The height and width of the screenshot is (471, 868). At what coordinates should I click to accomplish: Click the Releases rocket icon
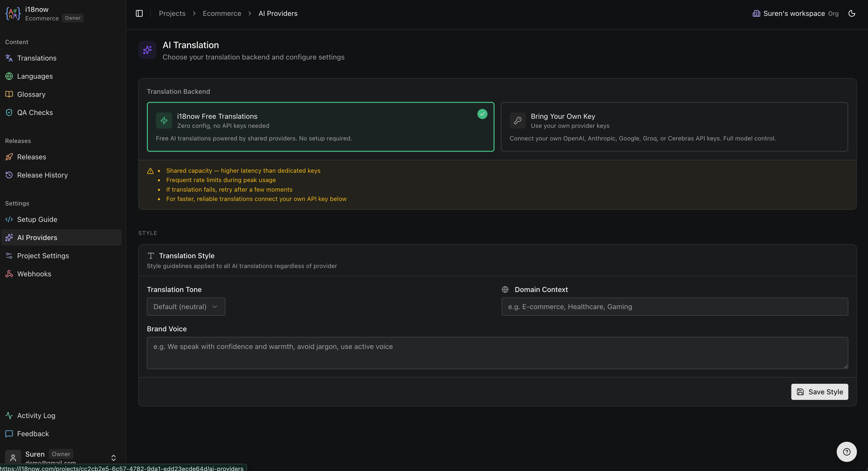[9, 157]
